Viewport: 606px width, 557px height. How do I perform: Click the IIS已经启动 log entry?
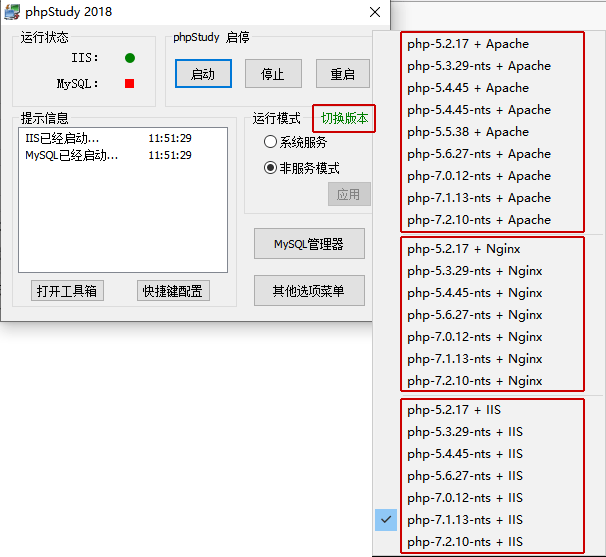[x=62, y=138]
